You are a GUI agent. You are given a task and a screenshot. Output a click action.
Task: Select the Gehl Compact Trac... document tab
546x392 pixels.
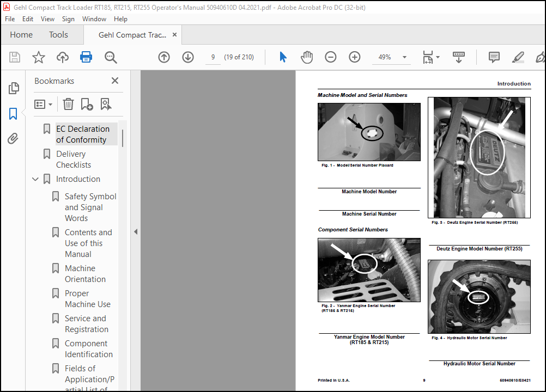point(132,35)
